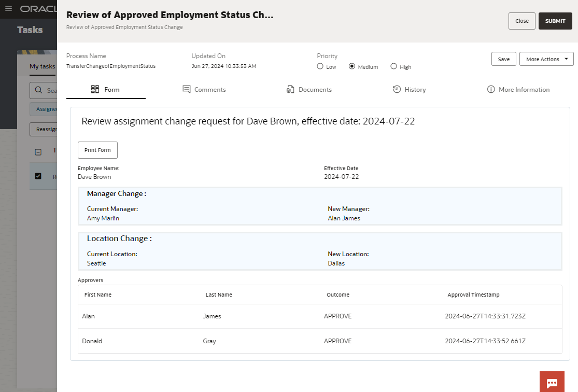Viewport: 578px width, 392px height.
Task: Click the Print Form button
Action: (97, 150)
